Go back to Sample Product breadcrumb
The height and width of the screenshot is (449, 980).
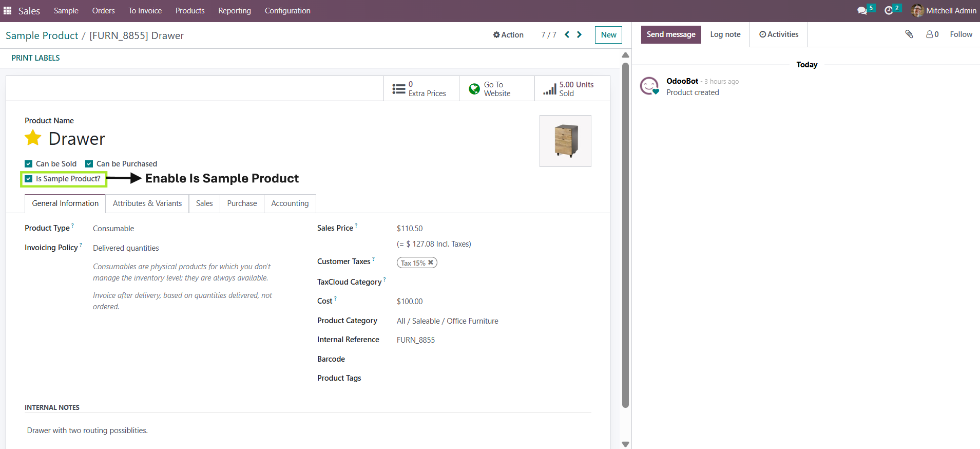pyautogui.click(x=42, y=35)
